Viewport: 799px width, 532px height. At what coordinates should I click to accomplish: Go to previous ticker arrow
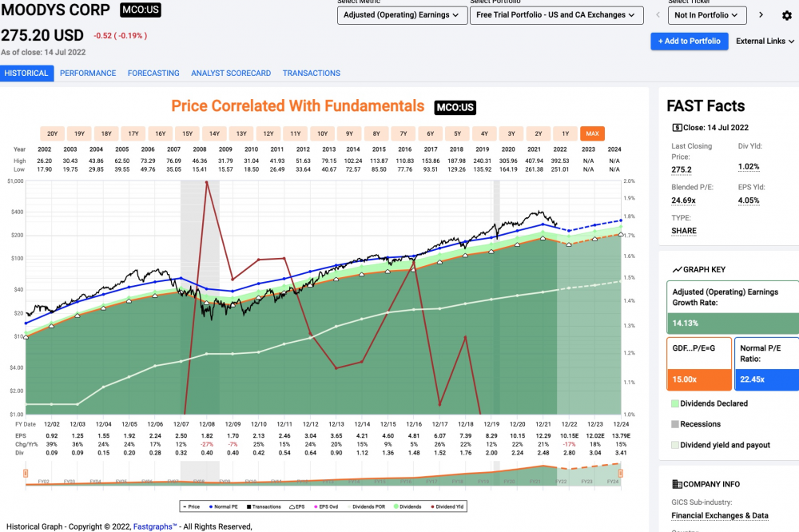pos(658,14)
